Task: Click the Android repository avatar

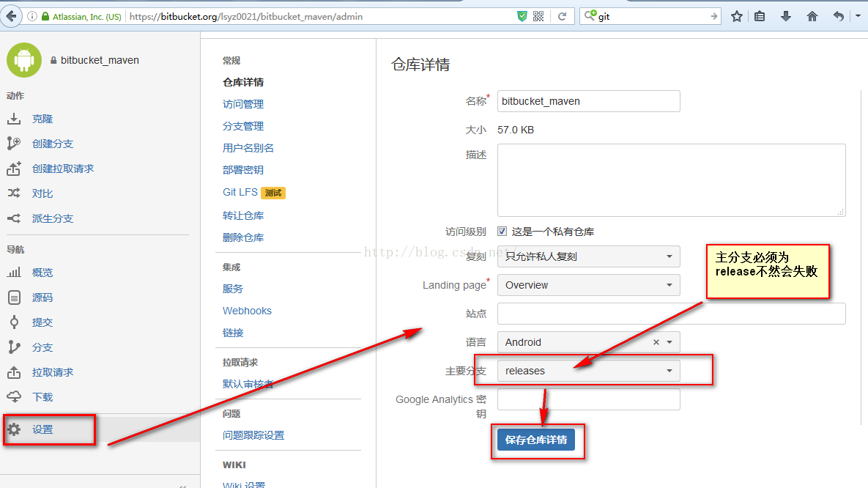Action: (23, 60)
